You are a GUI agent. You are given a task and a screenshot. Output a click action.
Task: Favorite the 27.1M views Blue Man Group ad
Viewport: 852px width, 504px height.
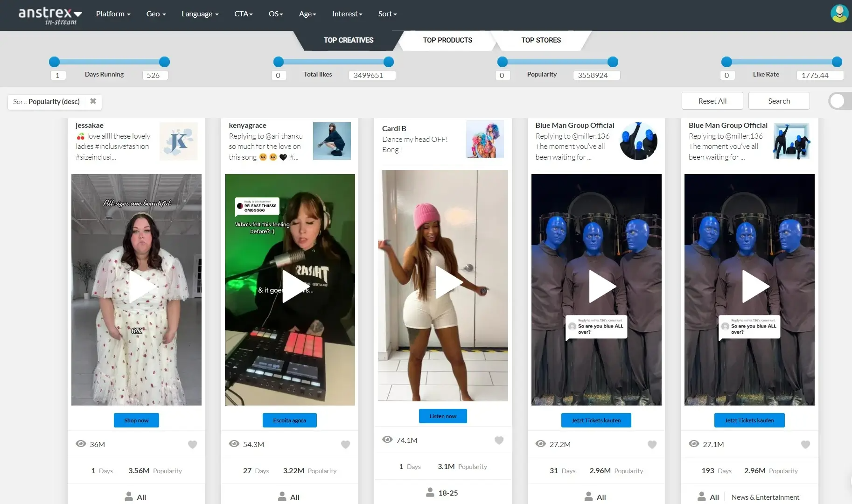(805, 444)
